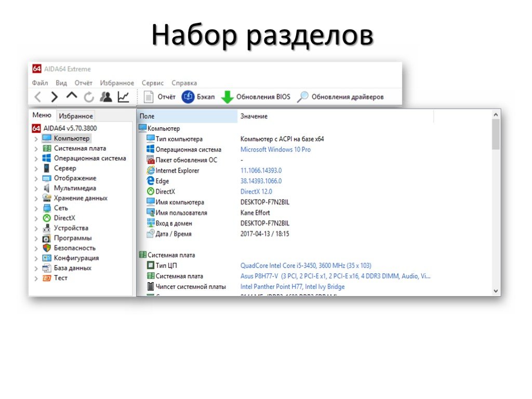Click the Поле column header
532x399 pixels.
pyautogui.click(x=187, y=116)
